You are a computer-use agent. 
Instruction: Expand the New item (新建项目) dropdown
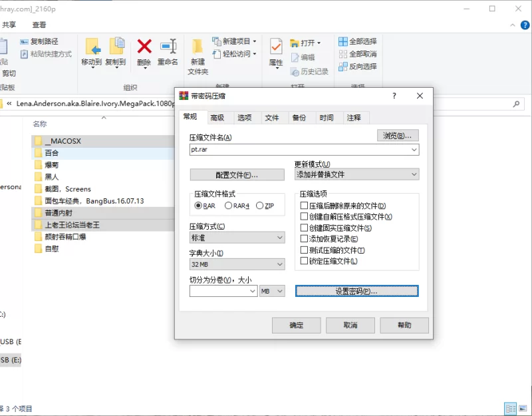pos(255,41)
